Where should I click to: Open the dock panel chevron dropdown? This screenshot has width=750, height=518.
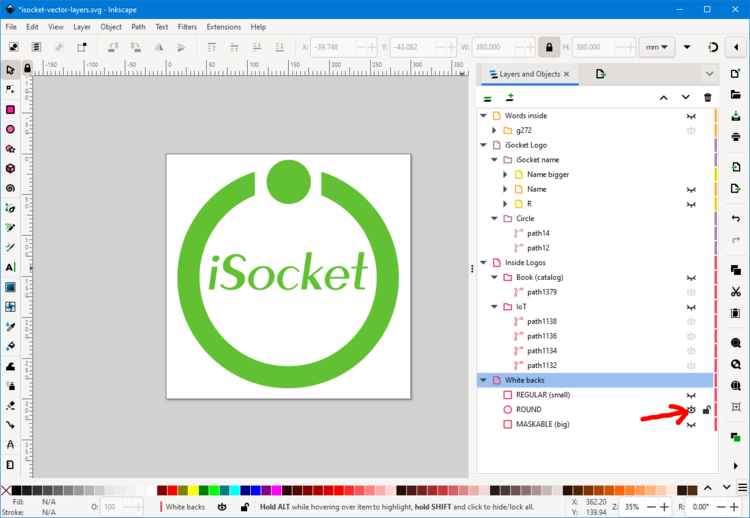tap(709, 74)
